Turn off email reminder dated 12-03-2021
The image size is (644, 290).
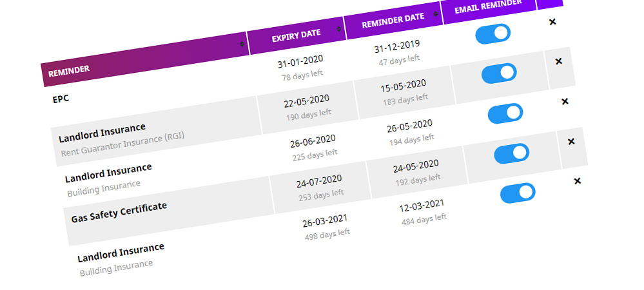coord(518,193)
